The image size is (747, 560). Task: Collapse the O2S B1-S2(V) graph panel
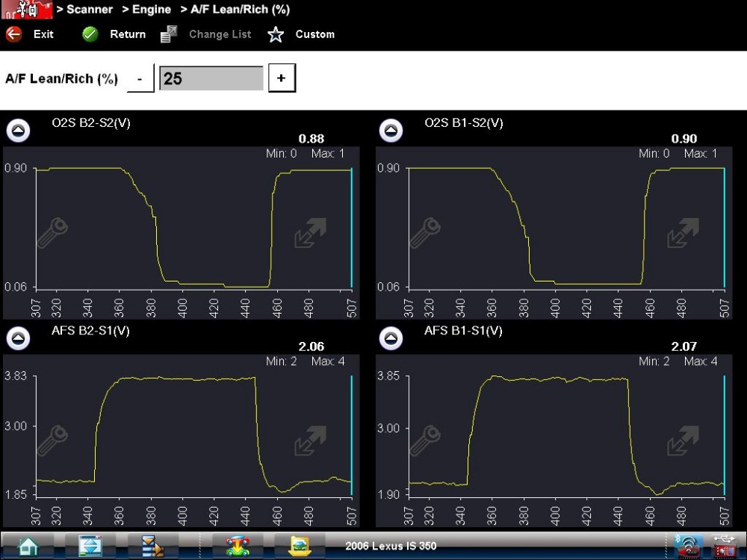tap(391, 131)
